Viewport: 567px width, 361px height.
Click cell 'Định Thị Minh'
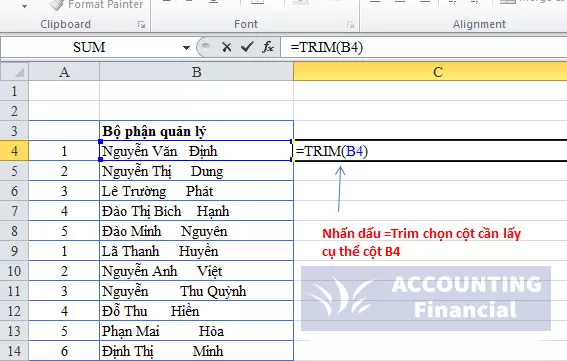[x=196, y=351]
